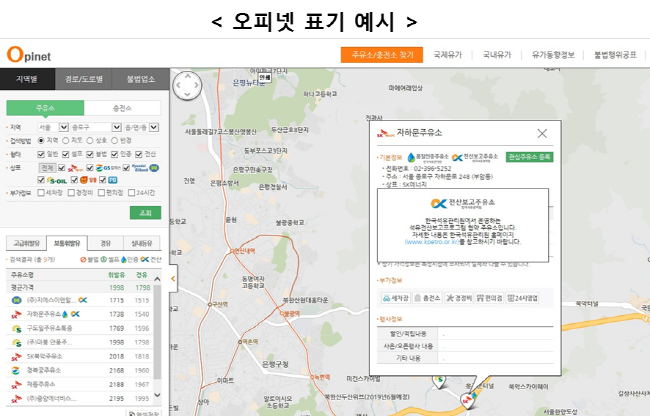Uncheck the 일반 type checkbox
Screen dimensions: 650x416
(x=41, y=154)
